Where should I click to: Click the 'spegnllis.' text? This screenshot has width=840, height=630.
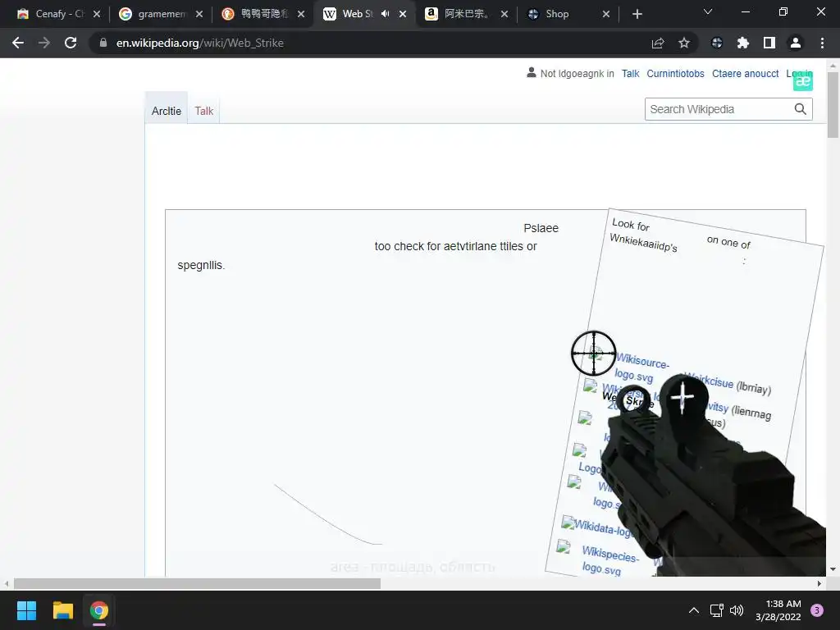201,265
